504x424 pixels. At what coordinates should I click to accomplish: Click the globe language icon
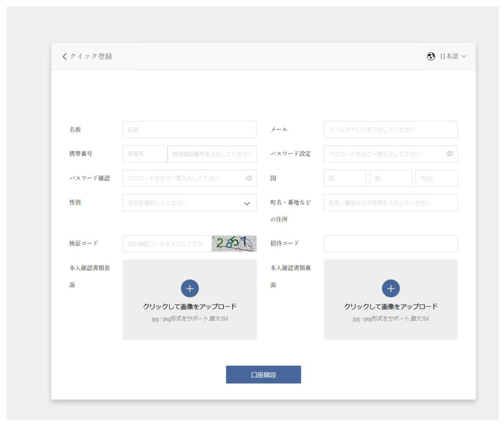point(431,56)
